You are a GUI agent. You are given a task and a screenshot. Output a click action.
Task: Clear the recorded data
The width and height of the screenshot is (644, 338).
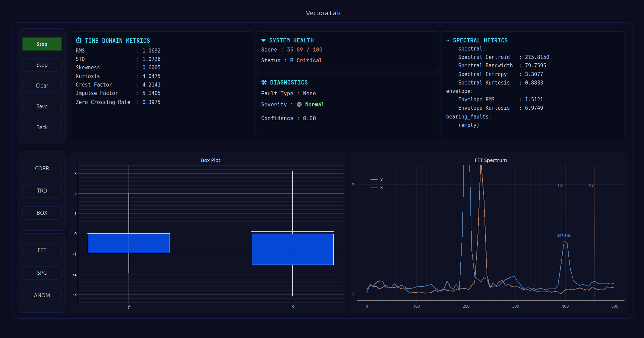(42, 86)
